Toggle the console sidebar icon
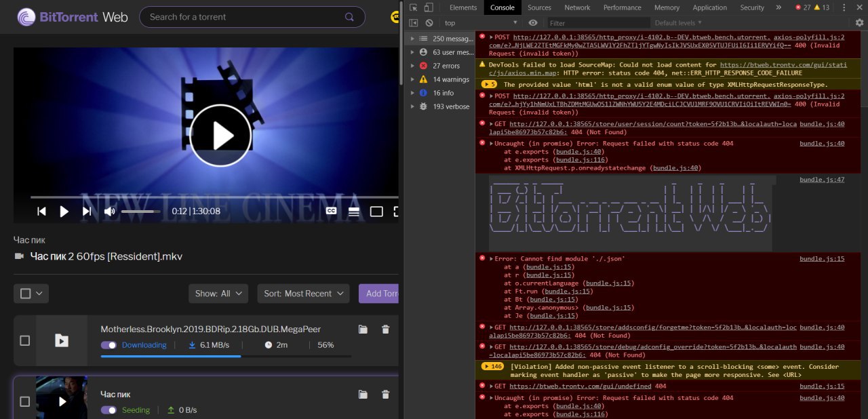Screen dimensions: 868x419 coord(414,23)
